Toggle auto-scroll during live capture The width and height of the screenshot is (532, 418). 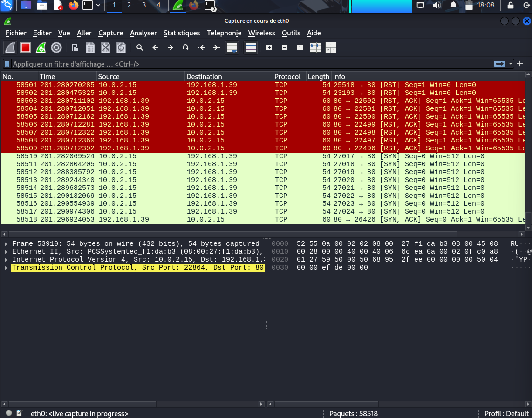click(232, 47)
